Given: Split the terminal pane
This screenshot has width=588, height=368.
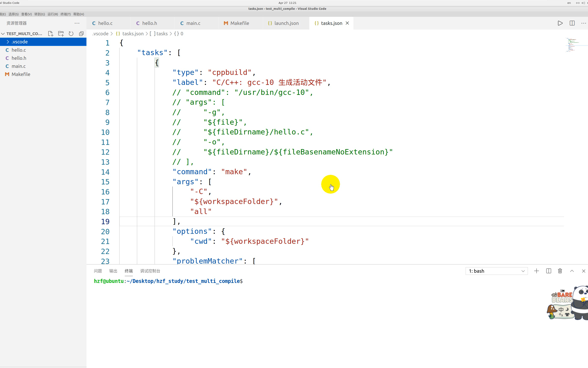Looking at the screenshot, I should pos(548,271).
